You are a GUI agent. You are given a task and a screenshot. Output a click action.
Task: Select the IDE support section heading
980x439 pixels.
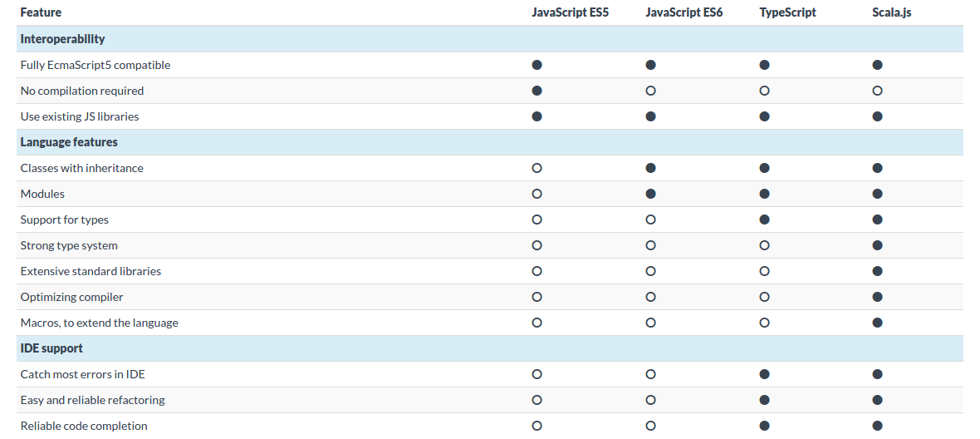[51, 348]
